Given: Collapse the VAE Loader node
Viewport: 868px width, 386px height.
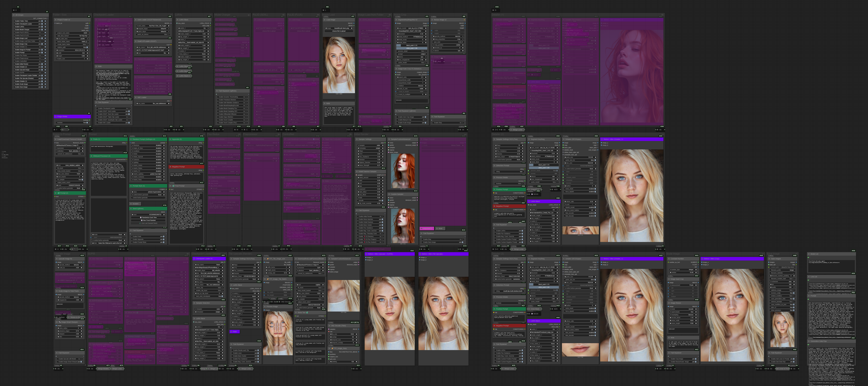Looking at the screenshot, I should point(136,97).
